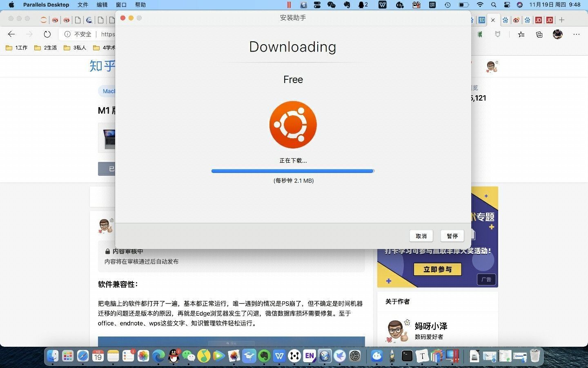Viewport: 588px width, 368px height.
Task: Open Trash in the Dock
Action: tap(535, 356)
